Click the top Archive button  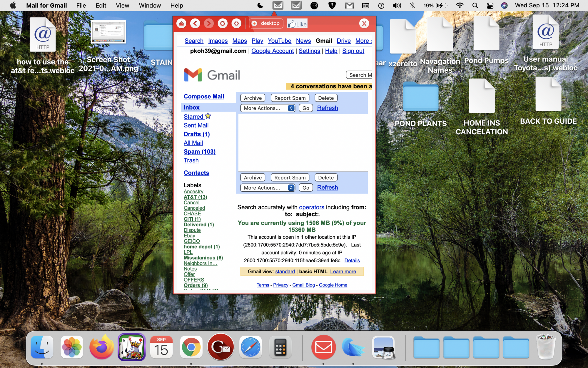(253, 98)
